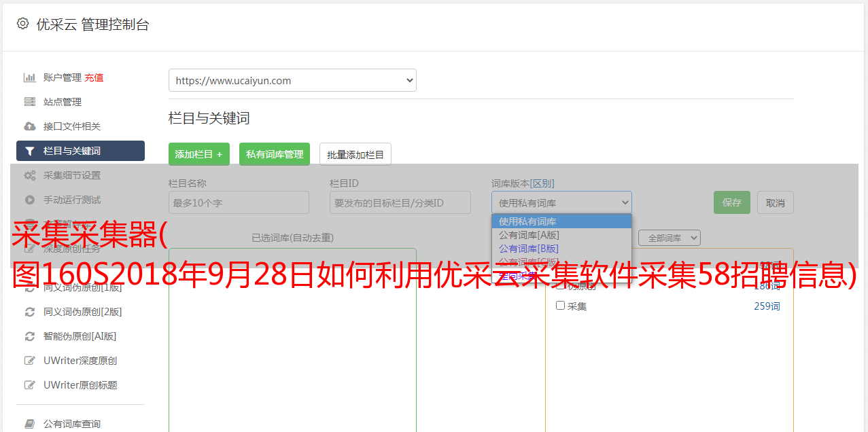Screen dimensions: 868x432
Task: Click the 已选词库(自动去重) label
Action: click(292, 238)
